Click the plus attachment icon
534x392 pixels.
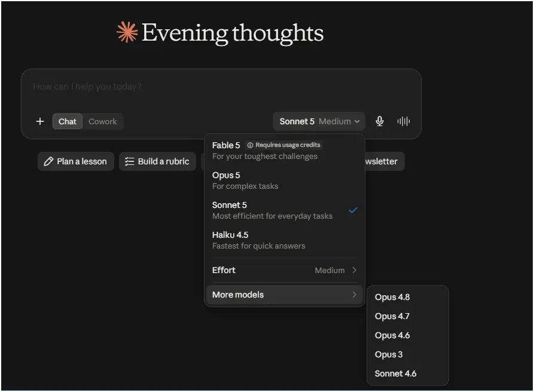point(40,121)
